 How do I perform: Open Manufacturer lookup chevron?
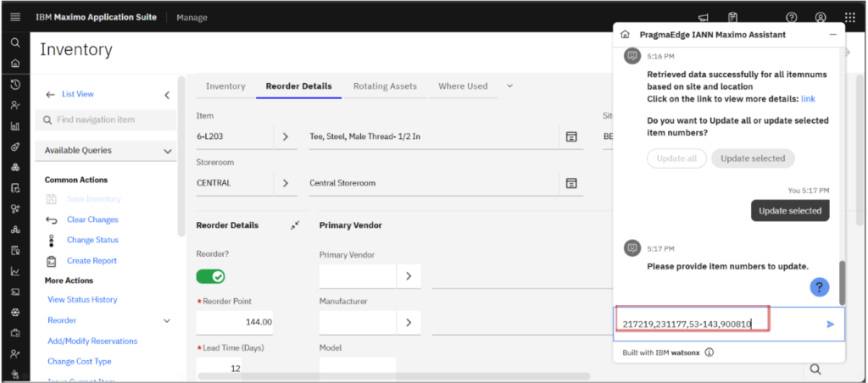[409, 322]
